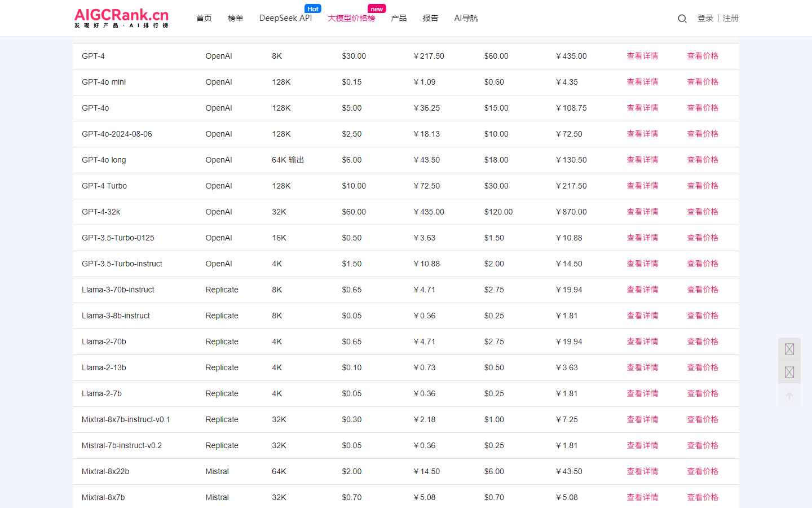This screenshot has width=812, height=508.
Task: Open 查看价格 for GPT-3.5-Turbo-instruct
Action: click(x=703, y=264)
